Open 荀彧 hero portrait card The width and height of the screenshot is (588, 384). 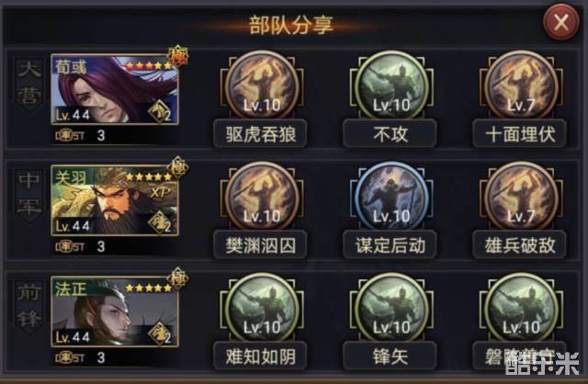coord(115,89)
